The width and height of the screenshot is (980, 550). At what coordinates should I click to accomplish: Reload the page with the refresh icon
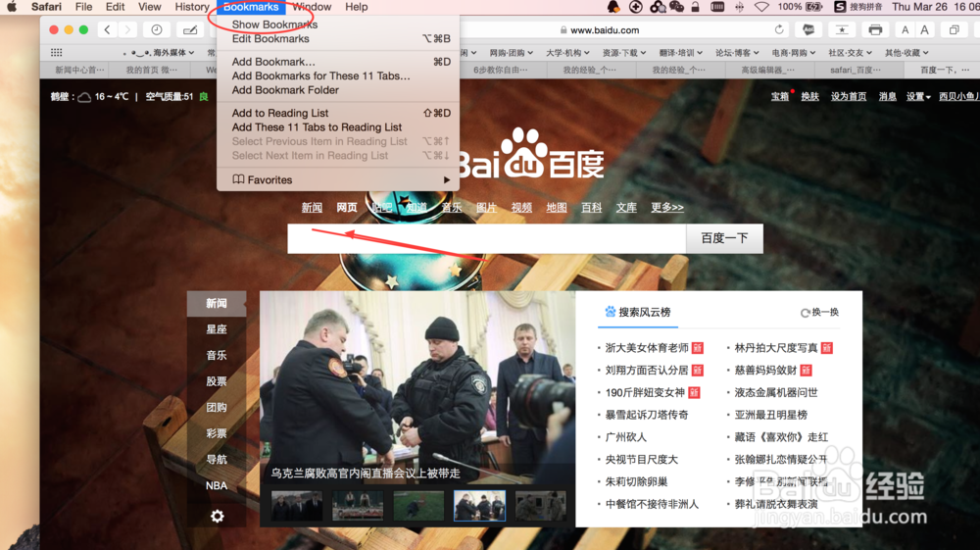pyautogui.click(x=779, y=30)
